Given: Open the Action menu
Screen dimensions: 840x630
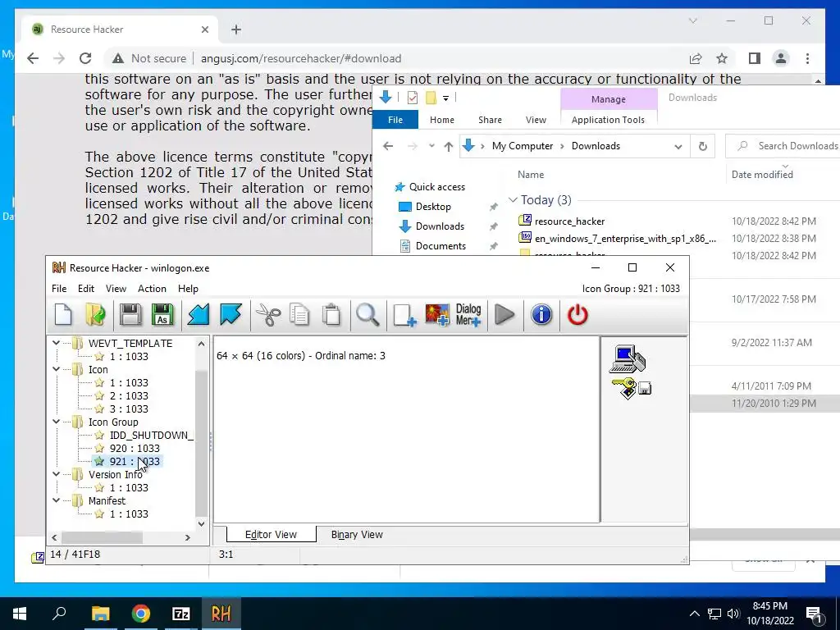Looking at the screenshot, I should [152, 288].
